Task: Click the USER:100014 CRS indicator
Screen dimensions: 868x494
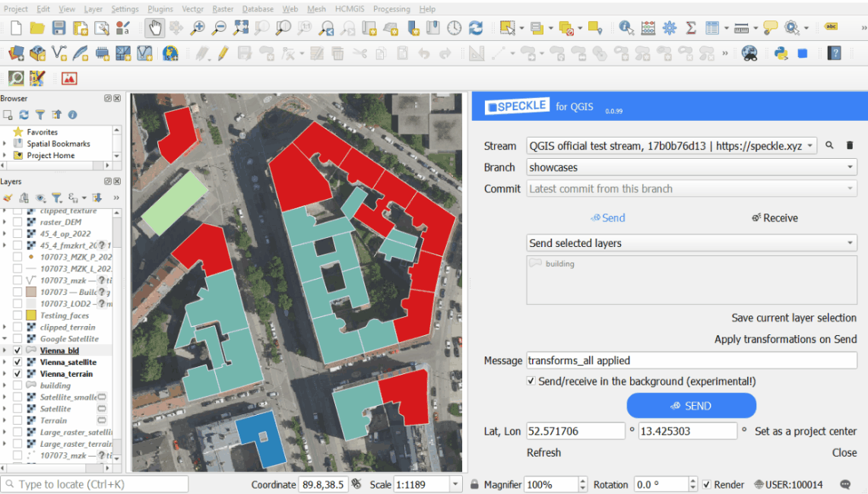Action: click(789, 485)
